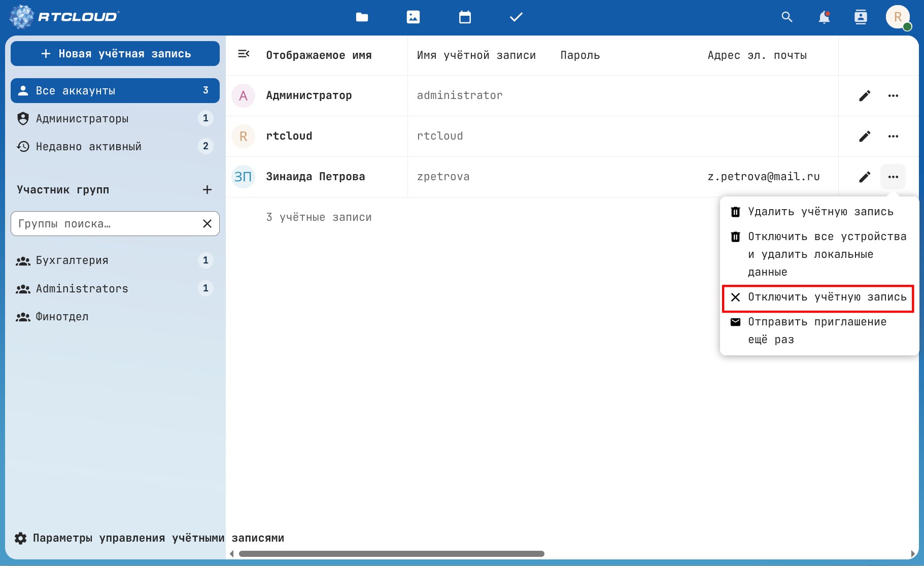
Task: Click the horizontal scrollbar at bottom
Action: coord(391,554)
